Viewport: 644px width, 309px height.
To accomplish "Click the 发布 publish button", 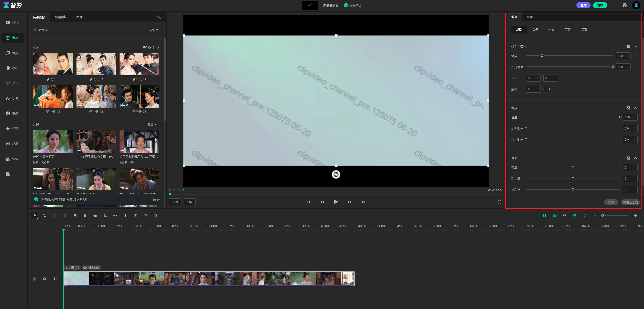I will pyautogui.click(x=600, y=5).
